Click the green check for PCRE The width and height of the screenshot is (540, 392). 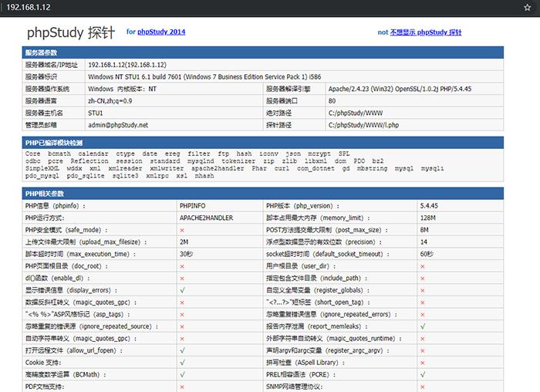click(x=423, y=374)
